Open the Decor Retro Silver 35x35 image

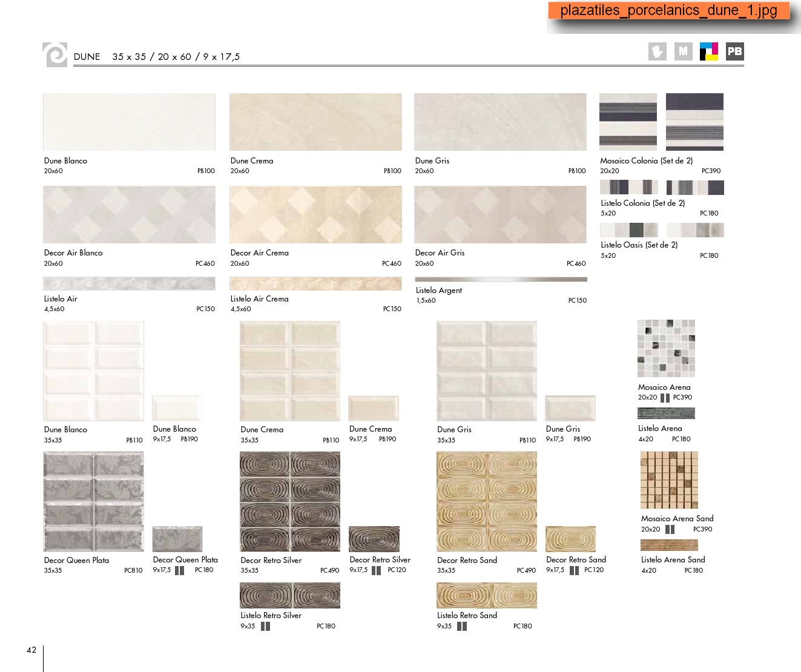[290, 501]
